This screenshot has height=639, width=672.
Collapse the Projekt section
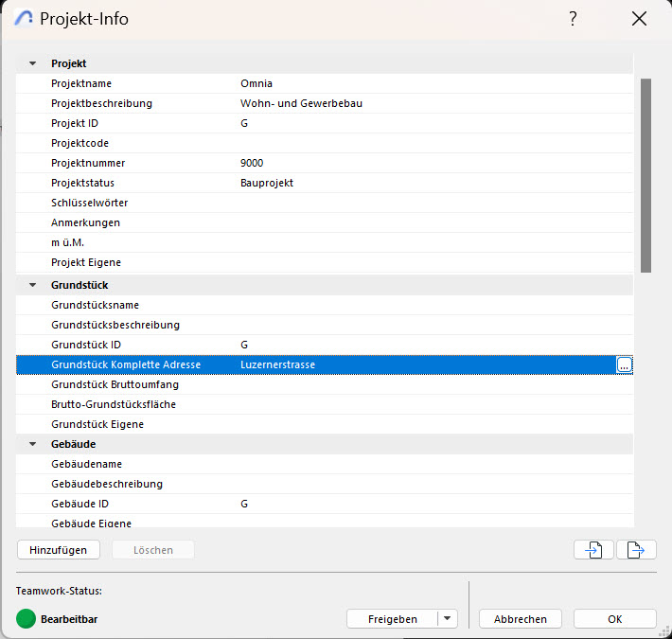(x=32, y=63)
